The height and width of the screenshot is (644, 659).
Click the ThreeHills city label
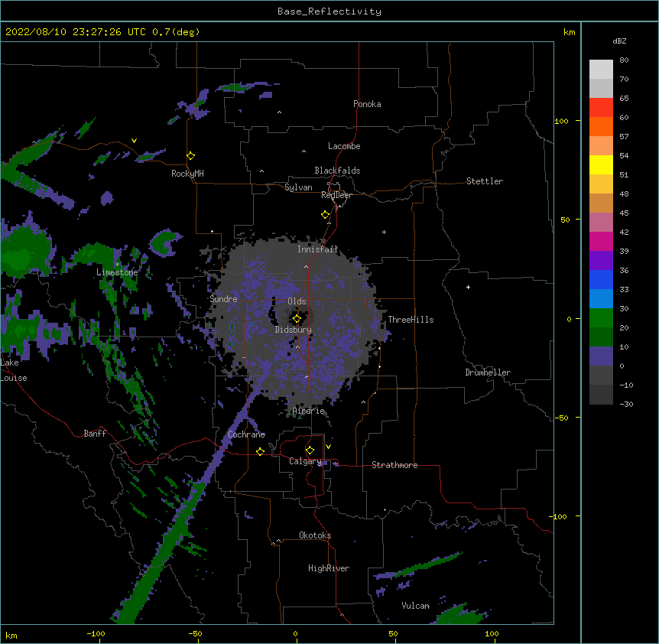click(x=411, y=320)
